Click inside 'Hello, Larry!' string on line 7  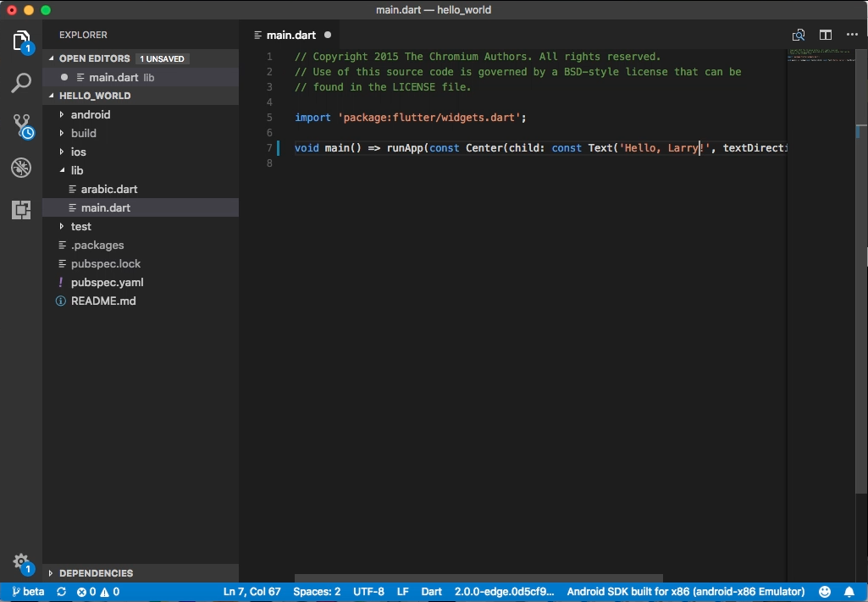(x=664, y=147)
